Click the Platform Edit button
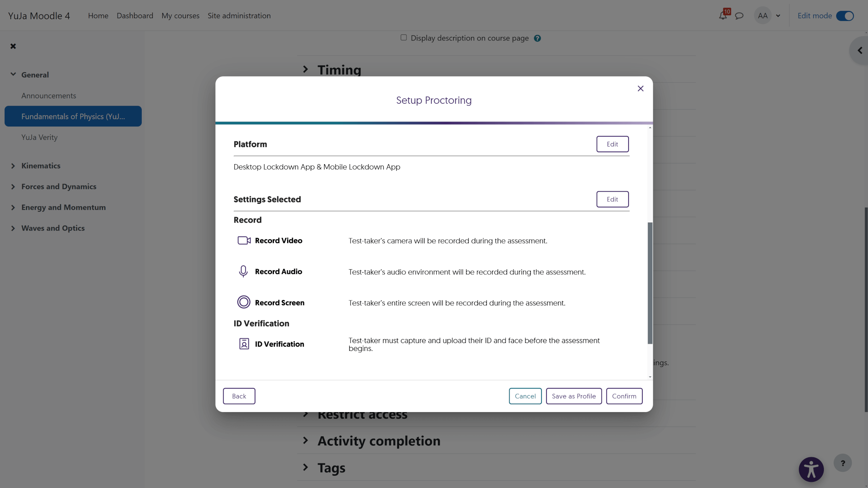The height and width of the screenshot is (488, 868). 613,144
